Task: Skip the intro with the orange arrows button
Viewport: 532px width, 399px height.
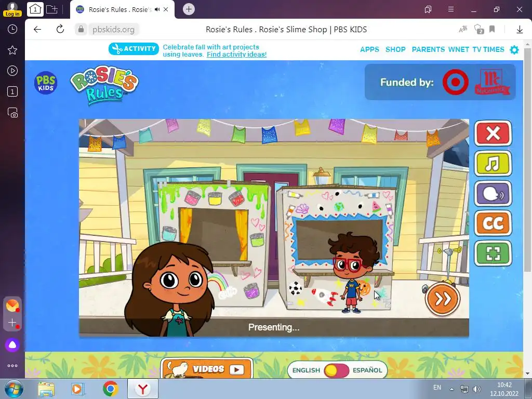Action: (443, 299)
